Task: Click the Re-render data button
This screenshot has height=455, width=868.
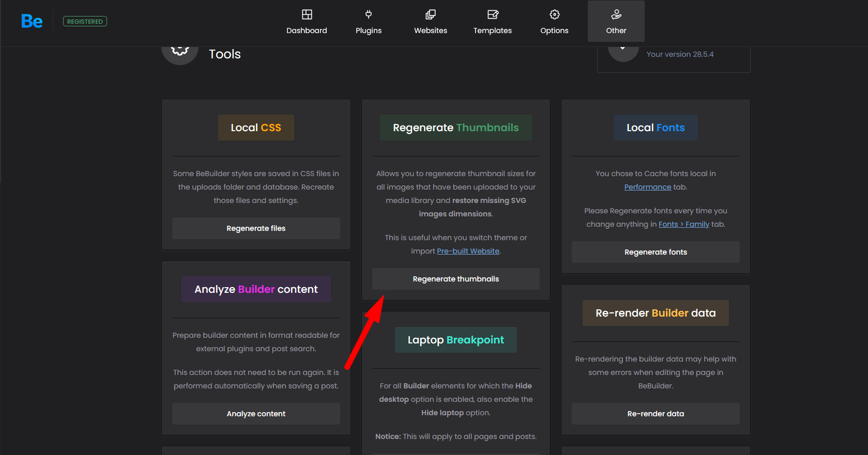Action: point(656,414)
